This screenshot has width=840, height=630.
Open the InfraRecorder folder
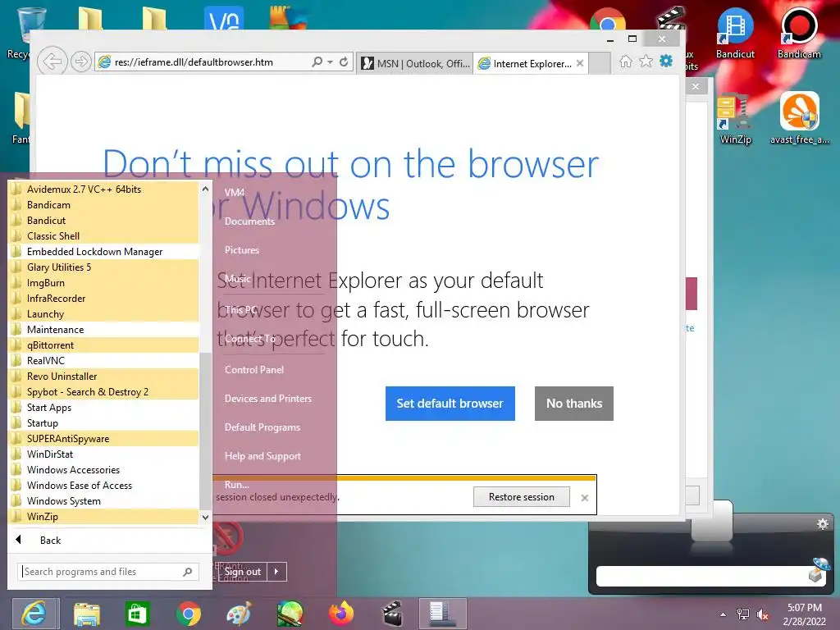pyautogui.click(x=104, y=298)
